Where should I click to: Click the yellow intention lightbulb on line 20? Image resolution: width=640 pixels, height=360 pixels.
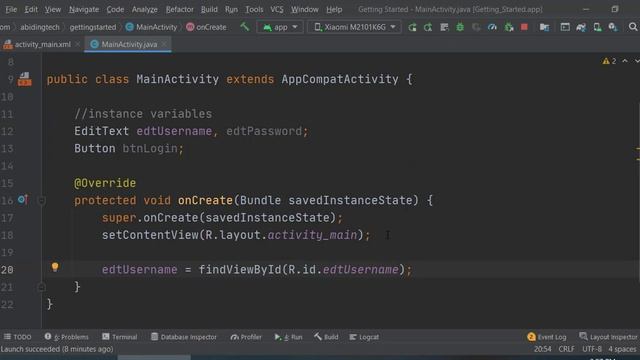point(55,267)
